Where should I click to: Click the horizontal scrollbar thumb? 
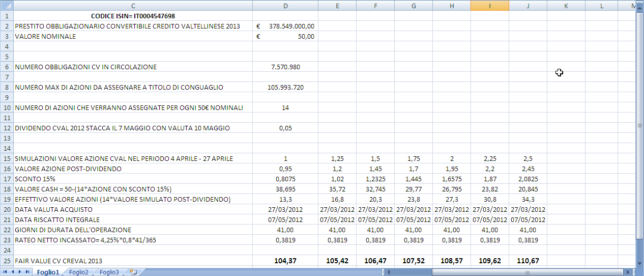click(x=526, y=272)
